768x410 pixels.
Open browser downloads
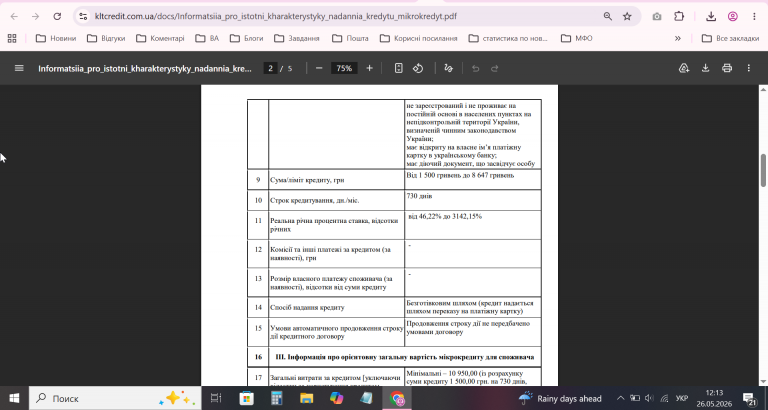(711, 16)
